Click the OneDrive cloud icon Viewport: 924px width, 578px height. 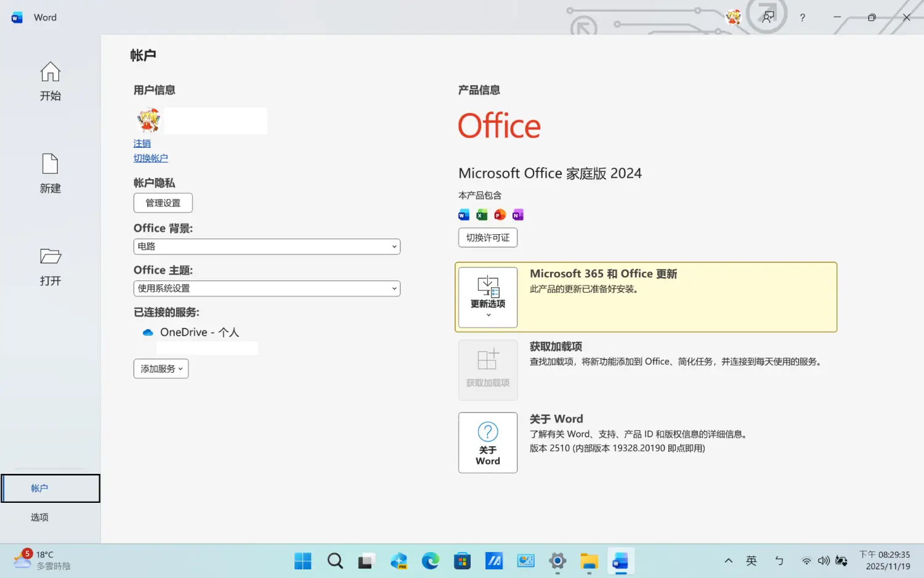(148, 332)
